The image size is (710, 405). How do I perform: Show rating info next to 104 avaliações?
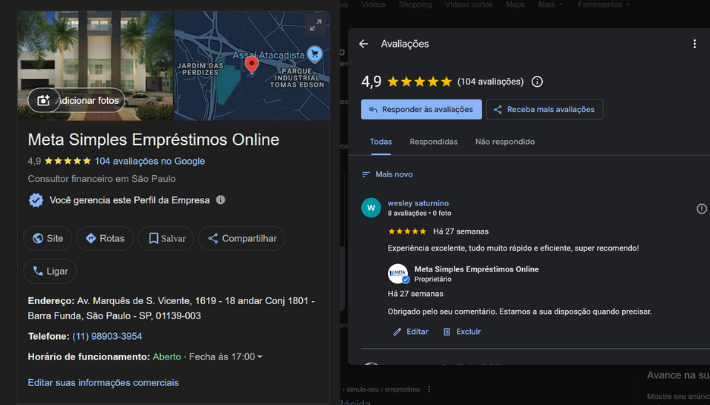point(537,82)
